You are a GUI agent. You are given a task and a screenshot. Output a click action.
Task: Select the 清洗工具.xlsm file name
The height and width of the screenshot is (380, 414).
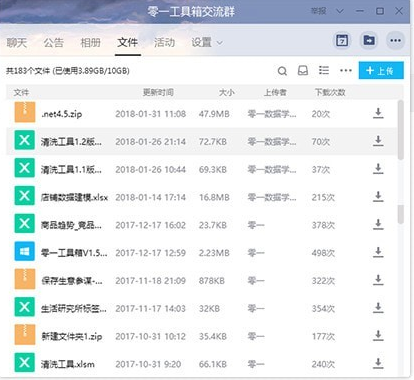68,364
